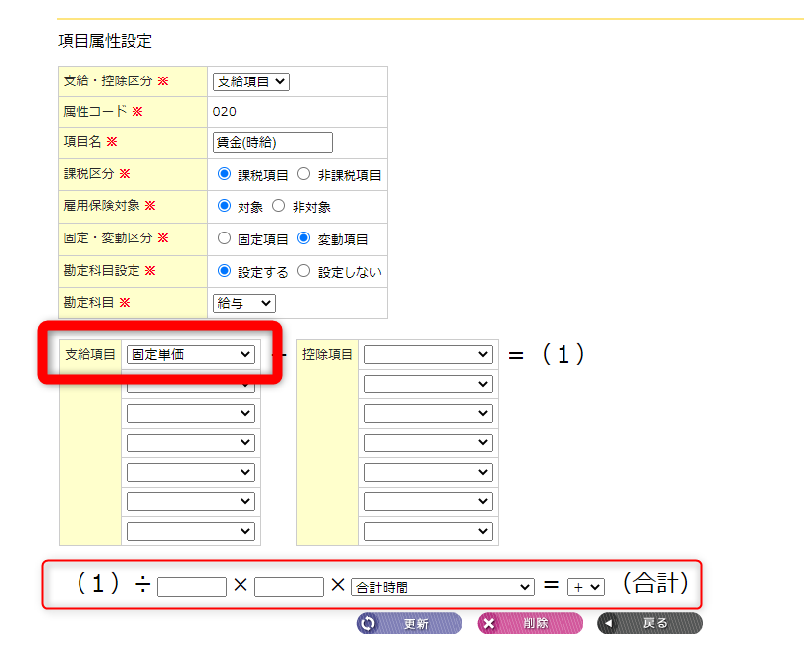This screenshot has width=804, height=672.
Task: Click the refresh icon on 更新 button
Action: (x=369, y=623)
